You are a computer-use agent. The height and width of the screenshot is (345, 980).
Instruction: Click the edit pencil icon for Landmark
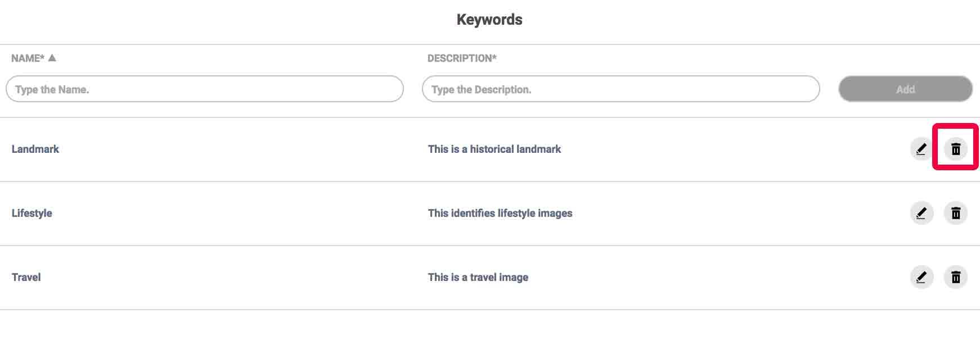pyautogui.click(x=921, y=149)
